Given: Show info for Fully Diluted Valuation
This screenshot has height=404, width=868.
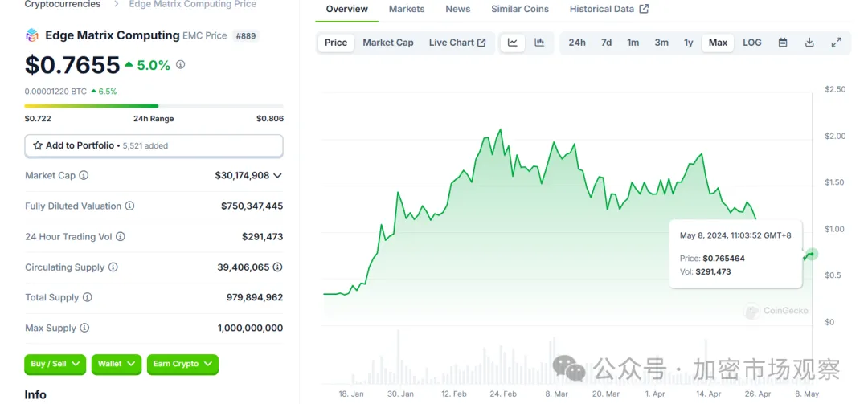Looking at the screenshot, I should coord(130,206).
